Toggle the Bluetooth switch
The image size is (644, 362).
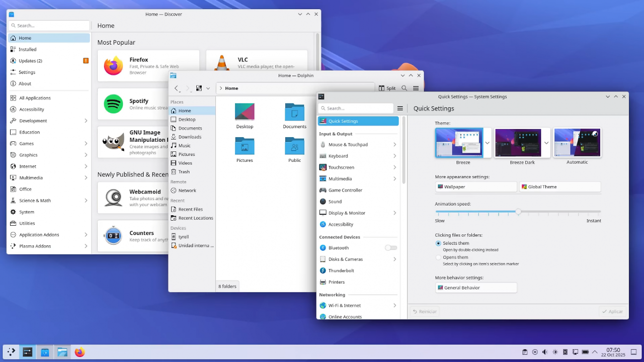(391, 248)
